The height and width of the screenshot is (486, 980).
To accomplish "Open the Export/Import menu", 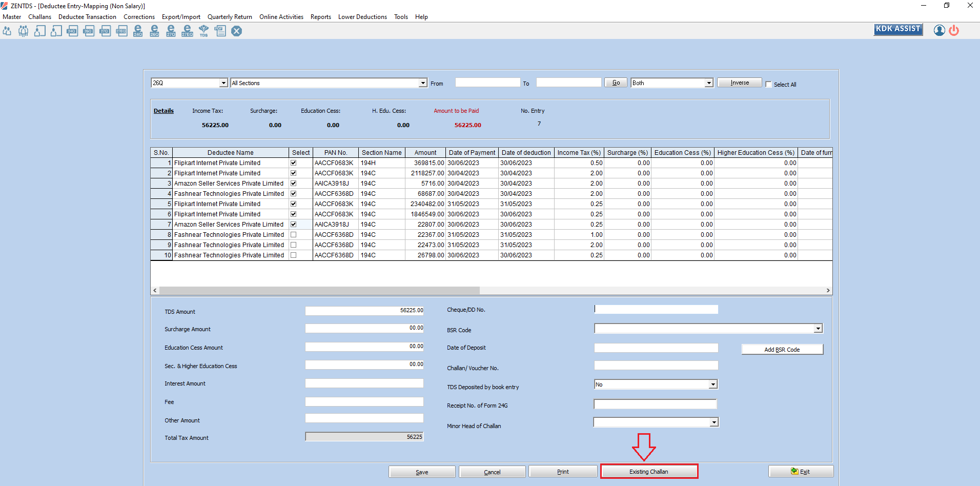I will pos(181,17).
